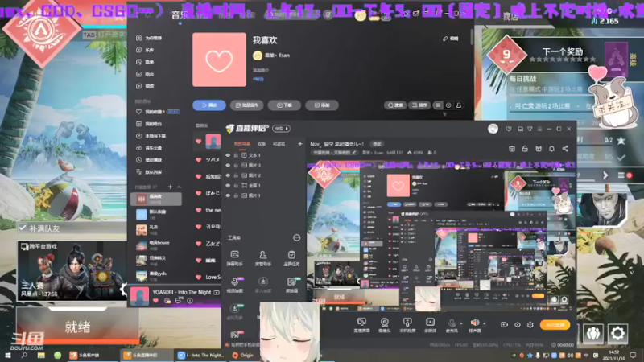Viewport: 644px width, 362px height.
Task: Hide the Text 1 source eye icon
Action: point(228,155)
